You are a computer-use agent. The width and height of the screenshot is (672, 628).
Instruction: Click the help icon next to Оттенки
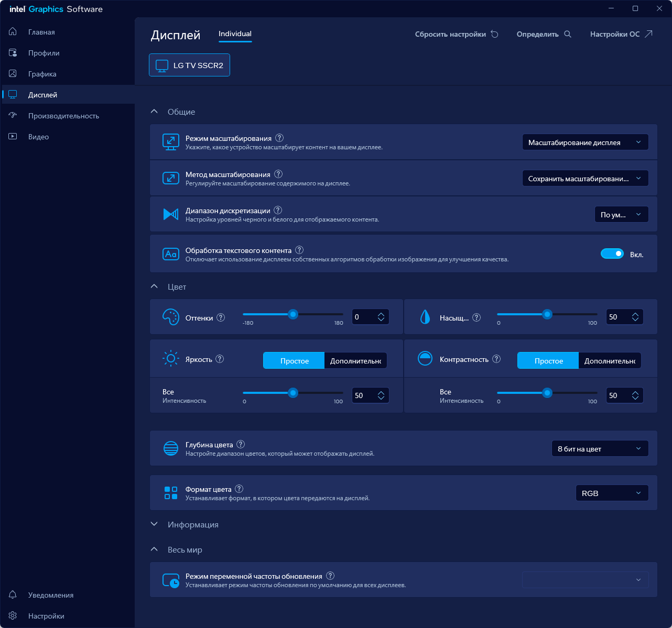(221, 317)
